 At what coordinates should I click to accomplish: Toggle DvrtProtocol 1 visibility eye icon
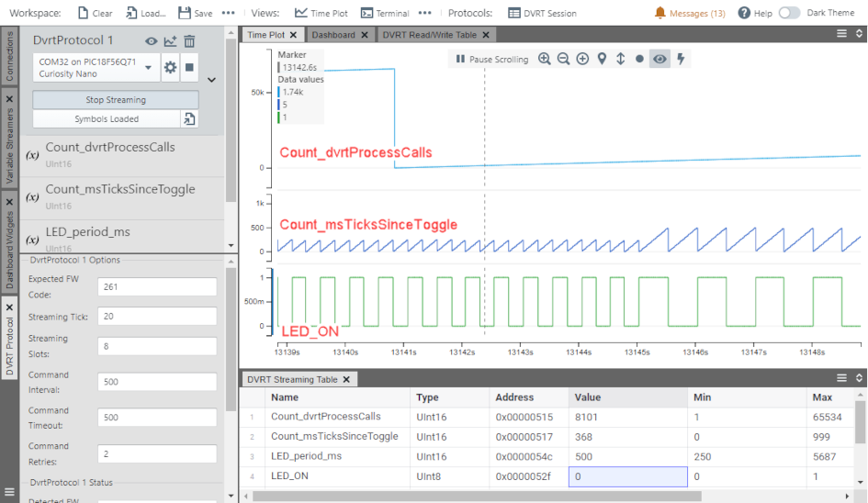point(152,41)
